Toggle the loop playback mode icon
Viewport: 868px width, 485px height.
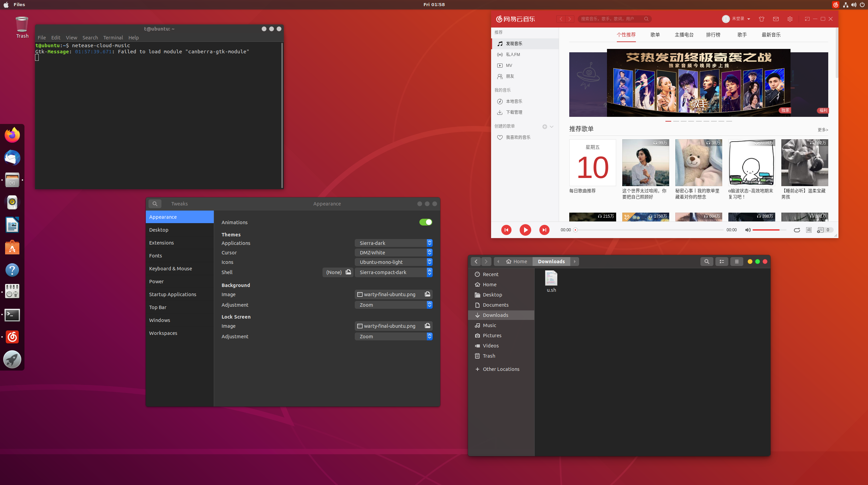(797, 230)
